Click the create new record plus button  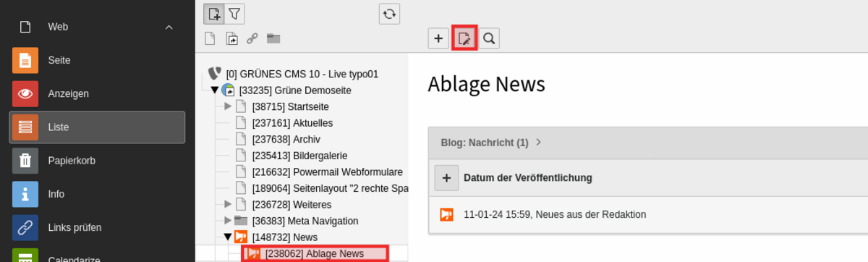[x=438, y=38]
